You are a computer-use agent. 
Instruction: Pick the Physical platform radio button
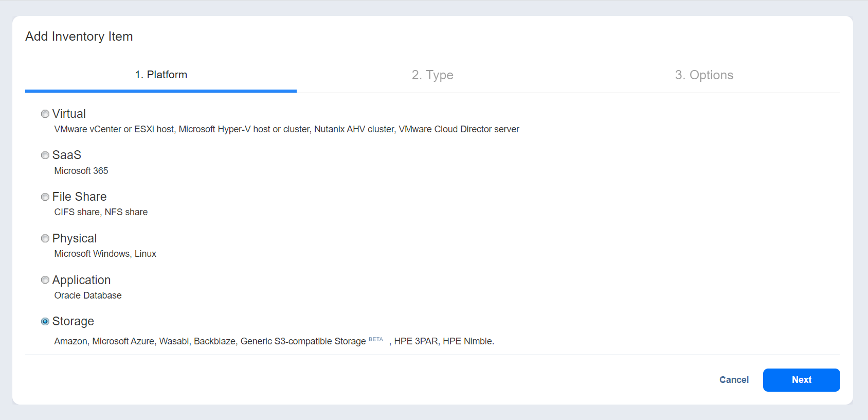coord(45,238)
